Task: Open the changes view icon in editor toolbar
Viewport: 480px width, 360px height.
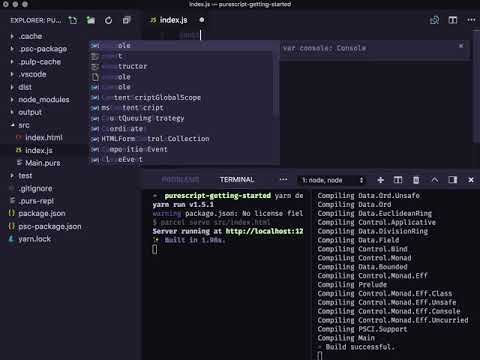Action: [x=434, y=20]
